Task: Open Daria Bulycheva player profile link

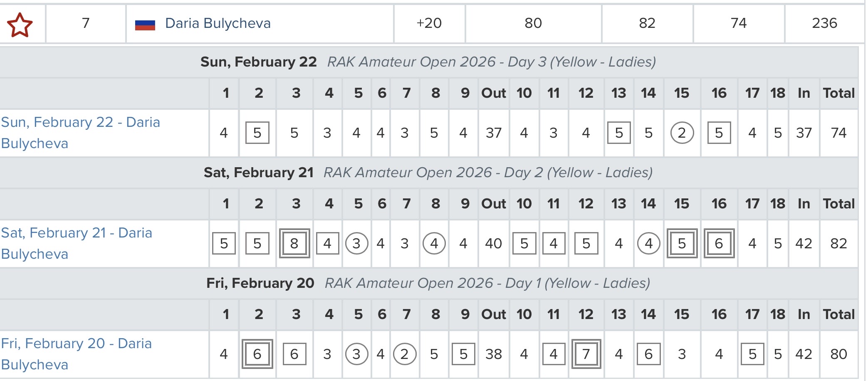Action: tap(218, 23)
